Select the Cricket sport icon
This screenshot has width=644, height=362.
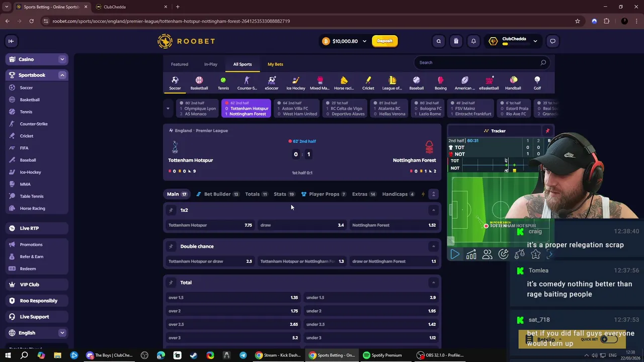[368, 83]
